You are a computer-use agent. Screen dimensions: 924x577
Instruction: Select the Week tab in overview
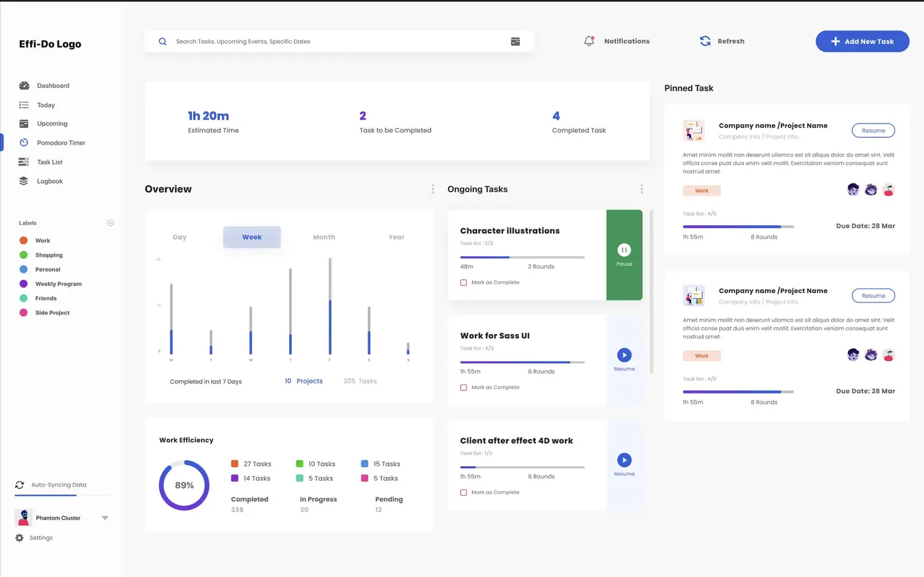coord(252,237)
